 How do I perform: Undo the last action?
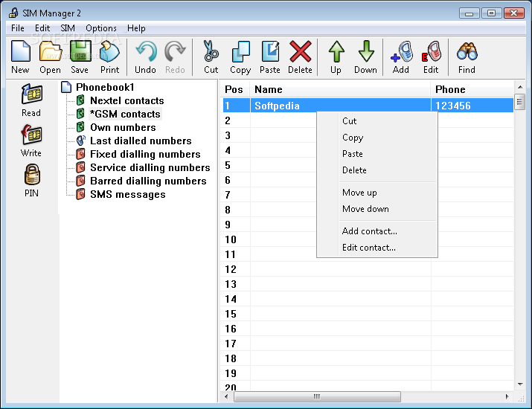pos(146,51)
